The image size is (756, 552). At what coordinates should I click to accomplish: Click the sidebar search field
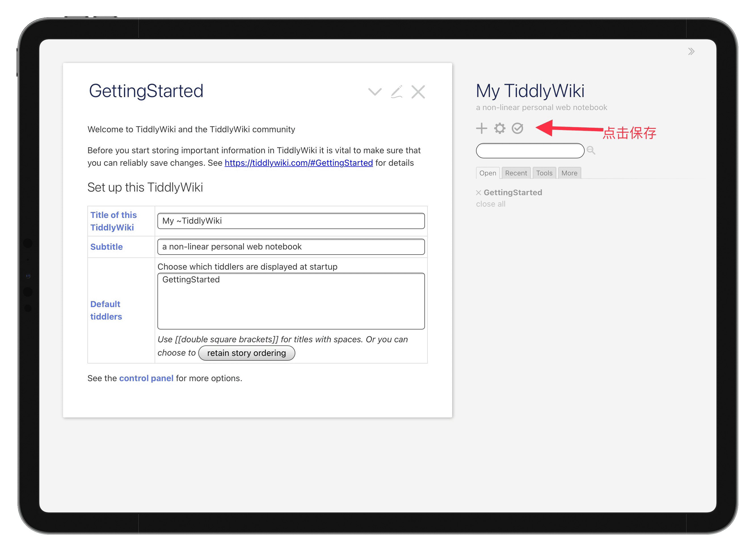(x=530, y=151)
